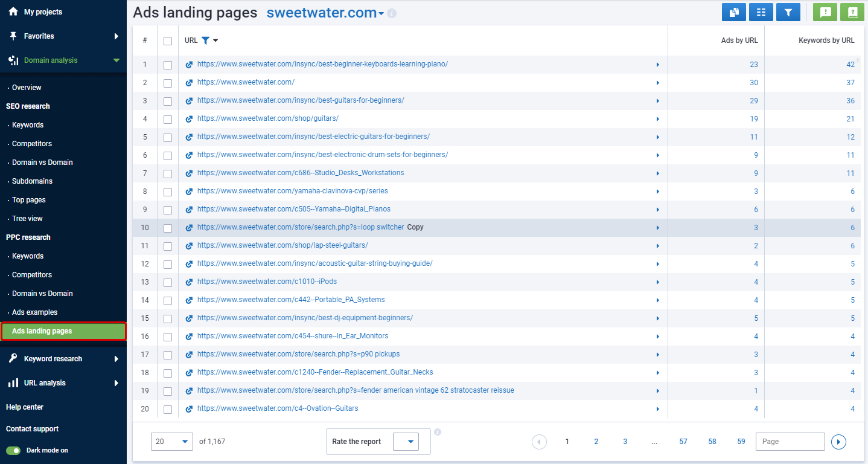Click the green help manual button
The height and width of the screenshot is (464, 868).
[852, 12]
